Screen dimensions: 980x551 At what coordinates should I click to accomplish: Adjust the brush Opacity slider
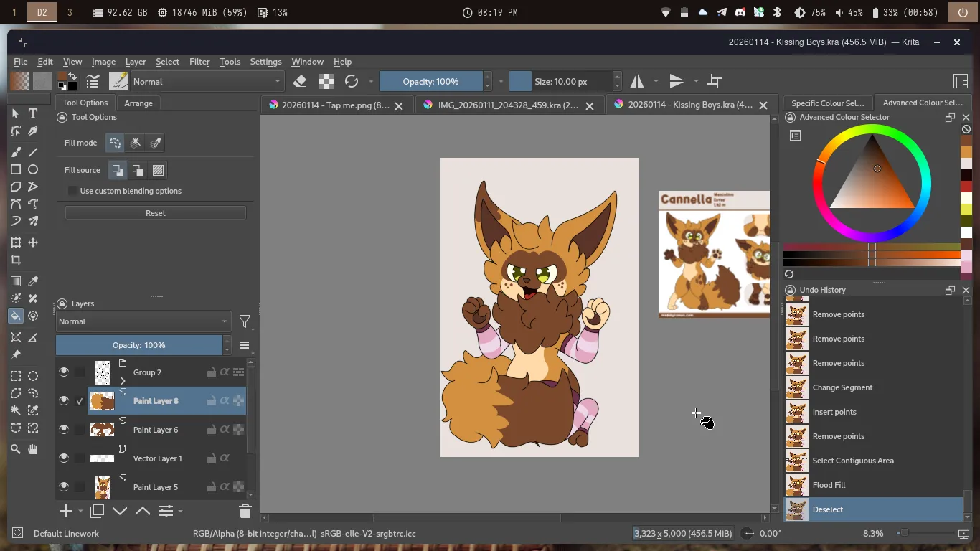tap(430, 81)
